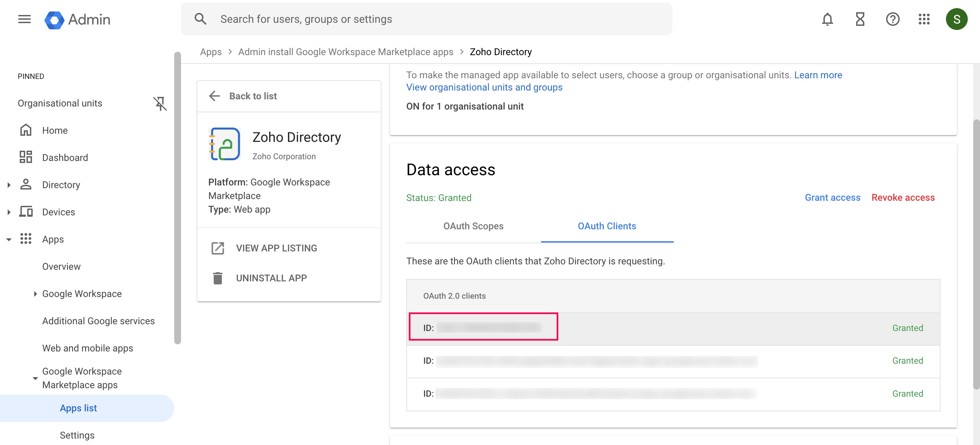This screenshot has width=980, height=445.
Task: Expand the Google Workspace submenu arrow
Action: [x=35, y=294]
